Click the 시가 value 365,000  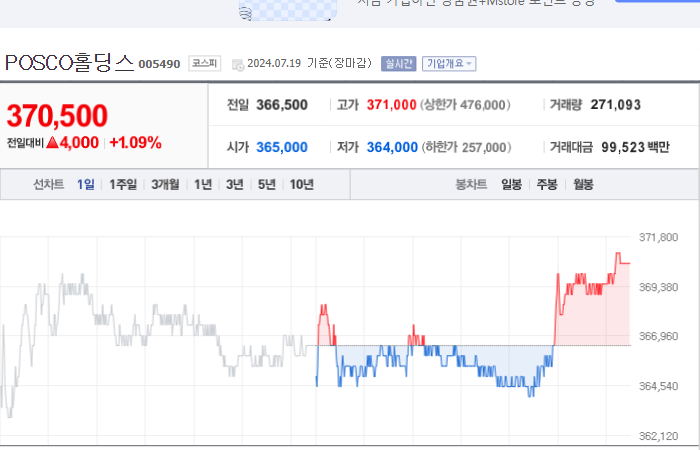(x=282, y=147)
